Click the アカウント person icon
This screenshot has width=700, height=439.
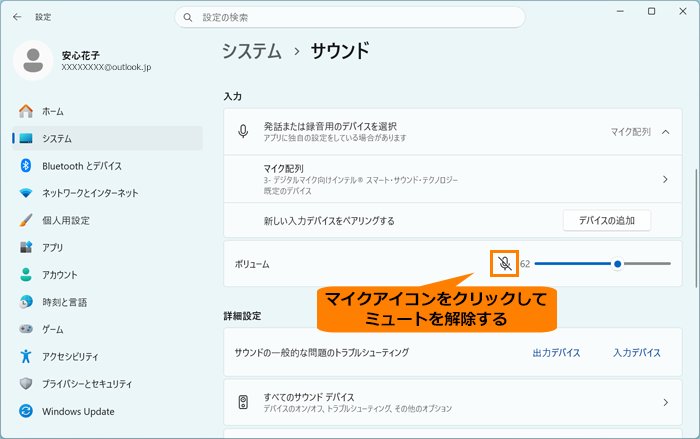coord(26,275)
